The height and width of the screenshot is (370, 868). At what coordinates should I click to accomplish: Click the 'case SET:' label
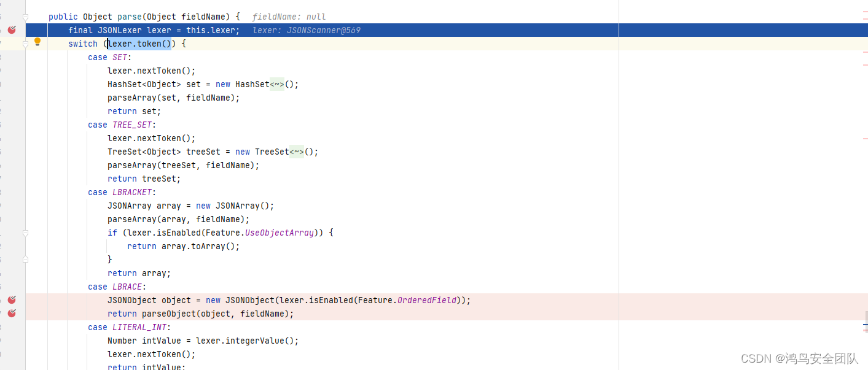110,57
